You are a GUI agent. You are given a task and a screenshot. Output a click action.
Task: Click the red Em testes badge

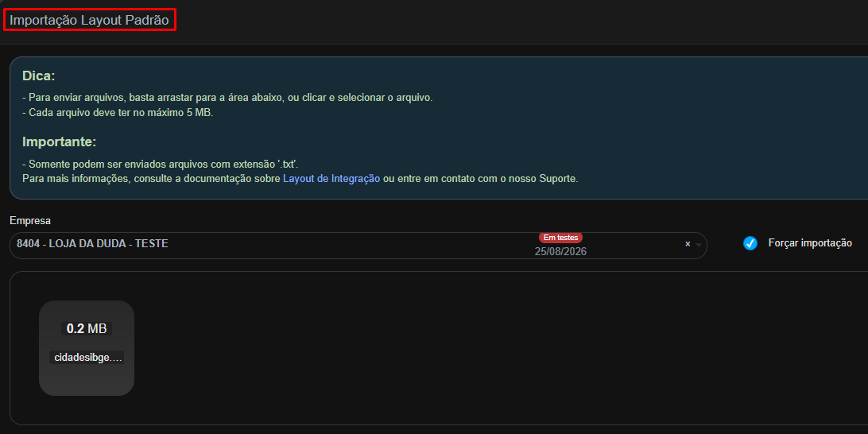(x=560, y=238)
